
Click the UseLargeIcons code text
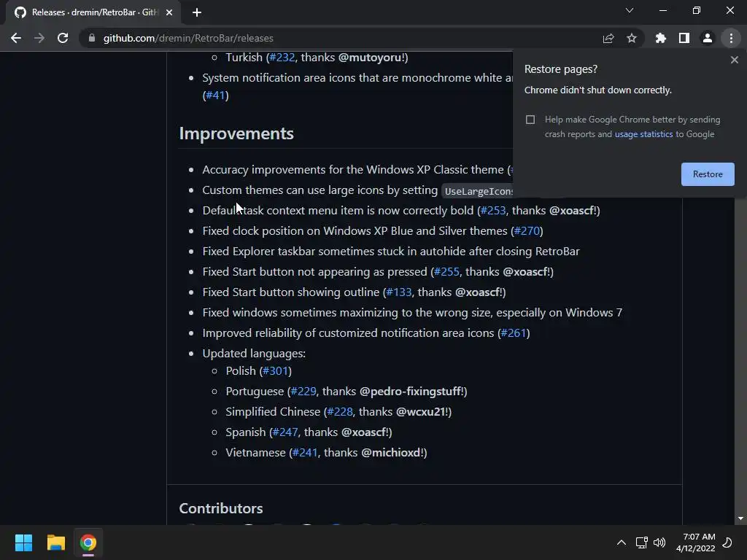(x=479, y=191)
